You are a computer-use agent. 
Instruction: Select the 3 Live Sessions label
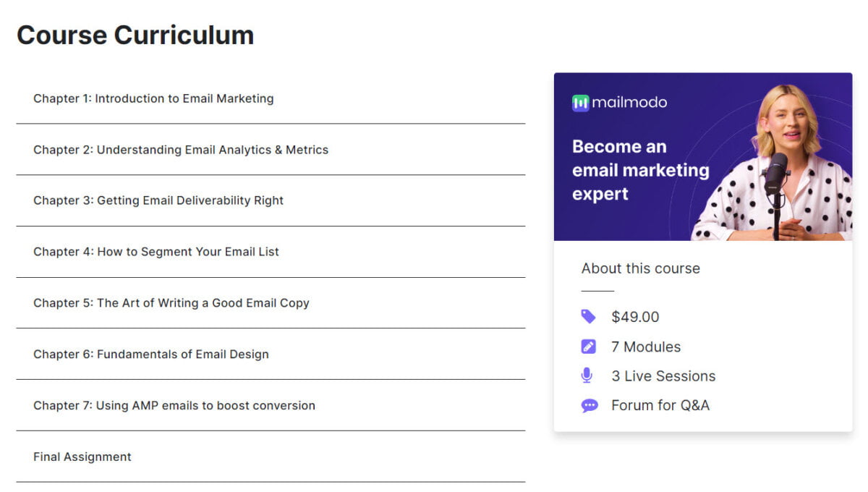pos(663,376)
